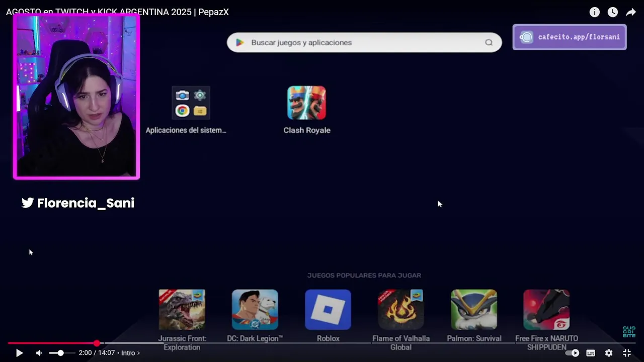The image size is (644, 362).
Task: Click the Florencia_Sani Twitter handle
Action: (x=78, y=203)
